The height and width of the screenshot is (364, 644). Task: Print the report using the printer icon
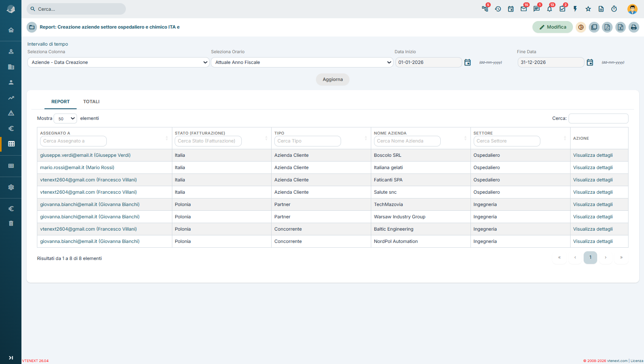(634, 27)
